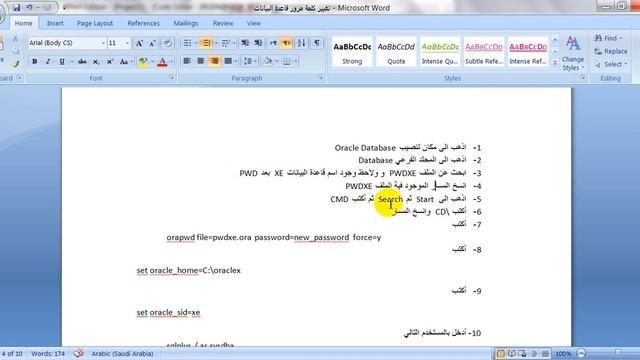Apply the Intense Quote style
Viewport: 640px width, 360px height.
pos(440,52)
